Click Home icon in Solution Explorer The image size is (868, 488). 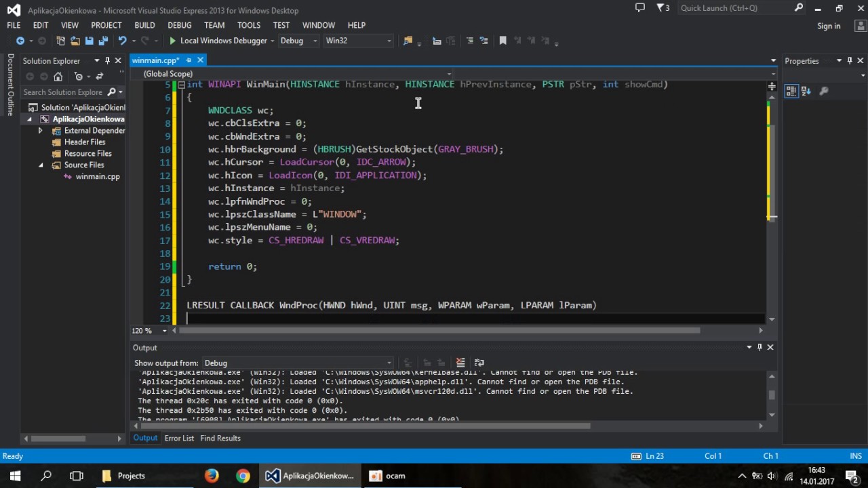[58, 77]
